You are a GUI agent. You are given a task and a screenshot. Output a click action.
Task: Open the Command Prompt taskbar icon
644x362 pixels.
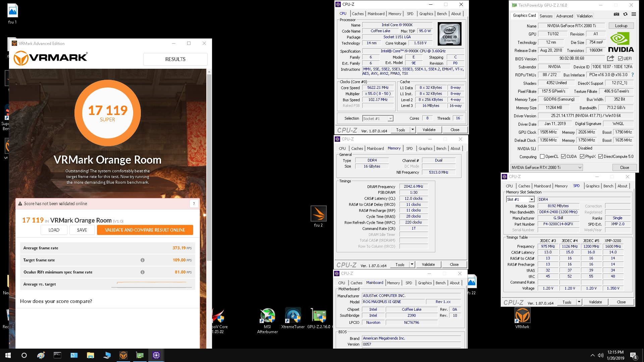57,355
